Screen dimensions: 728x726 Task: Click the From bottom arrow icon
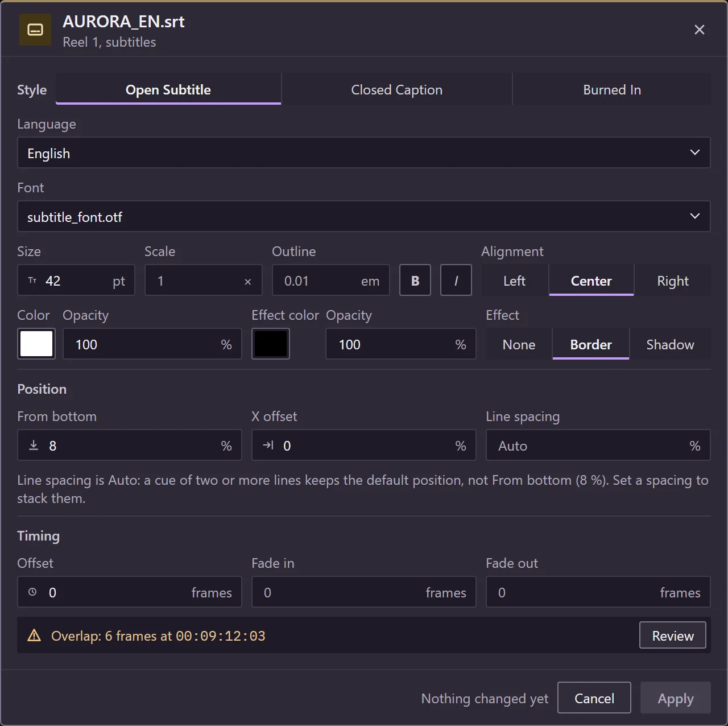(34, 445)
